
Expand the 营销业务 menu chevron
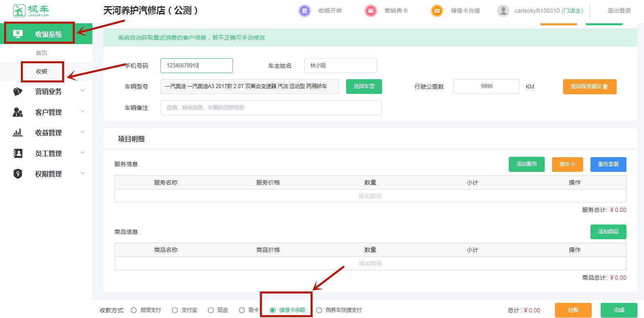(83, 91)
